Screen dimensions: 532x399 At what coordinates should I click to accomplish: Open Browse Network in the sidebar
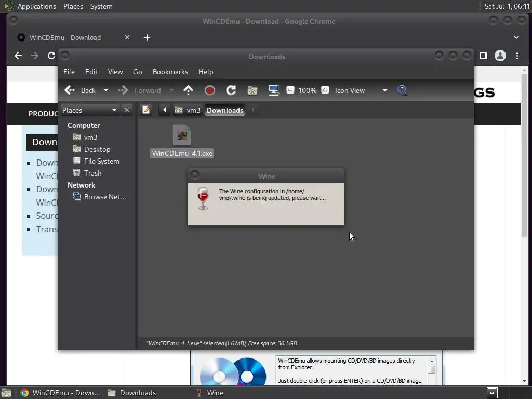click(100, 197)
